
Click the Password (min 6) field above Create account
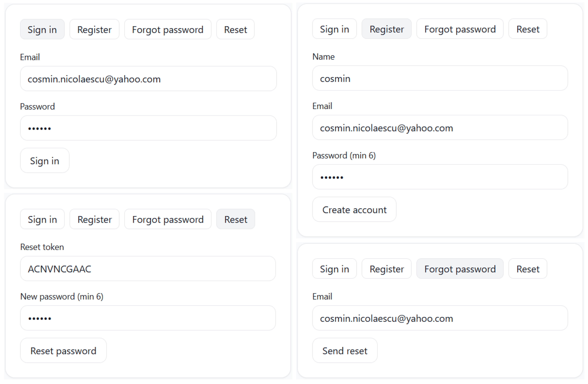(x=440, y=177)
